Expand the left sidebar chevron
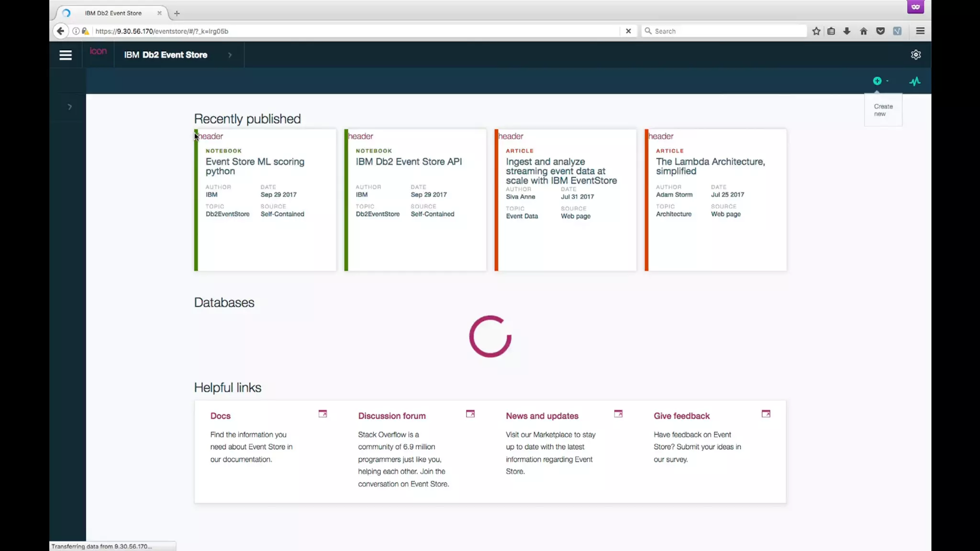The width and height of the screenshot is (980, 551). [69, 107]
